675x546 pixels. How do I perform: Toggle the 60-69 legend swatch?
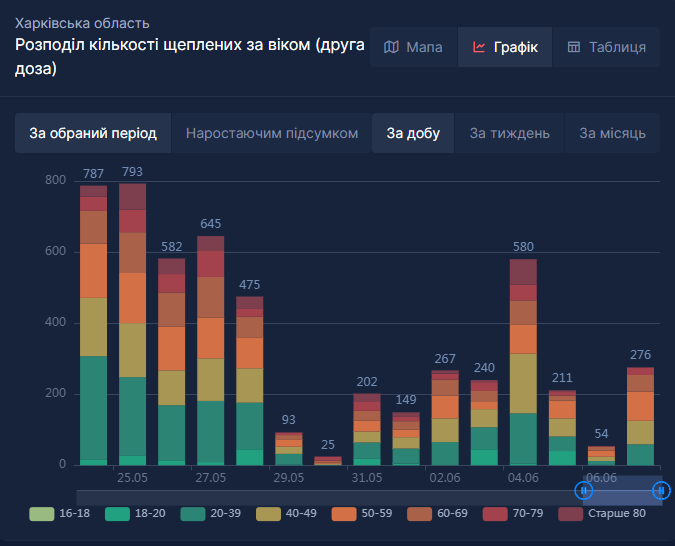443,514
